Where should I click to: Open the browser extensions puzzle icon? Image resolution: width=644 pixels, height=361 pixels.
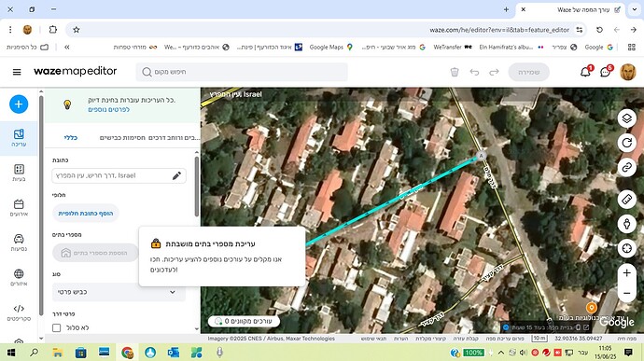pos(53,30)
